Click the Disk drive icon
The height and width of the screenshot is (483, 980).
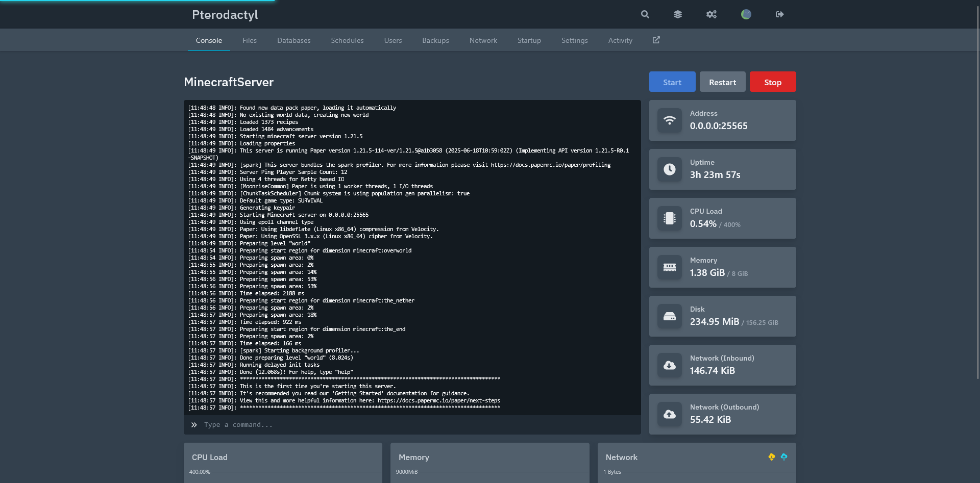click(670, 316)
